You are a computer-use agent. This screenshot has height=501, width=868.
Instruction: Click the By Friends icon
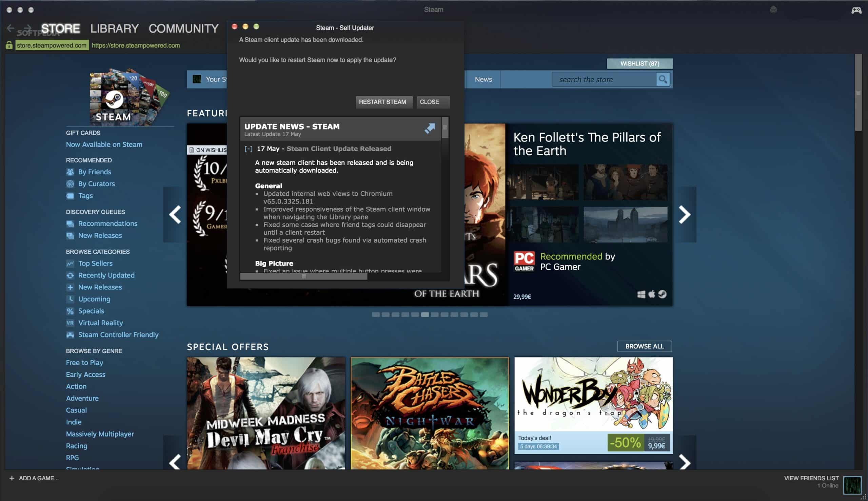click(x=70, y=172)
